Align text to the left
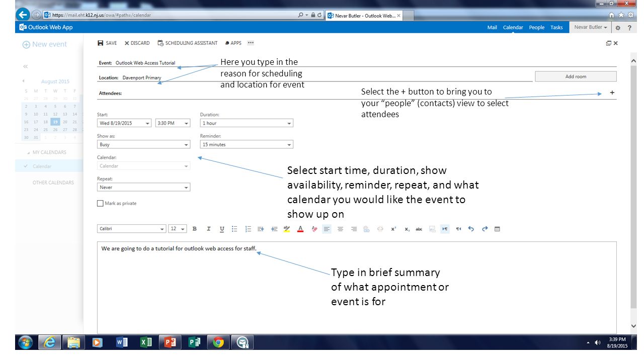The image size is (644, 362). click(327, 229)
